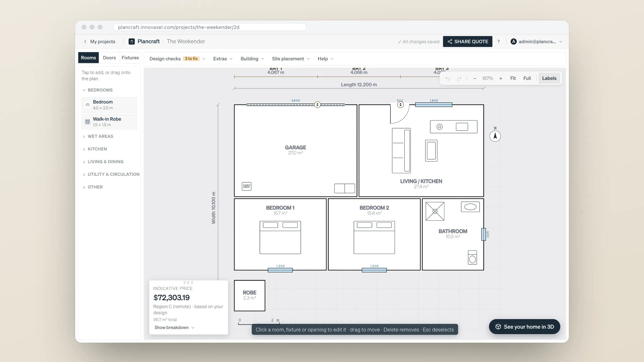Add the Walk-in Robe room item
Image resolution: width=644 pixels, height=362 pixels.
pos(109,122)
